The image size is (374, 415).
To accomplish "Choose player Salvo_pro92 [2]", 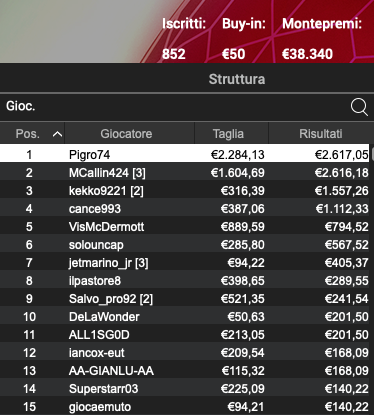I will (185, 298).
